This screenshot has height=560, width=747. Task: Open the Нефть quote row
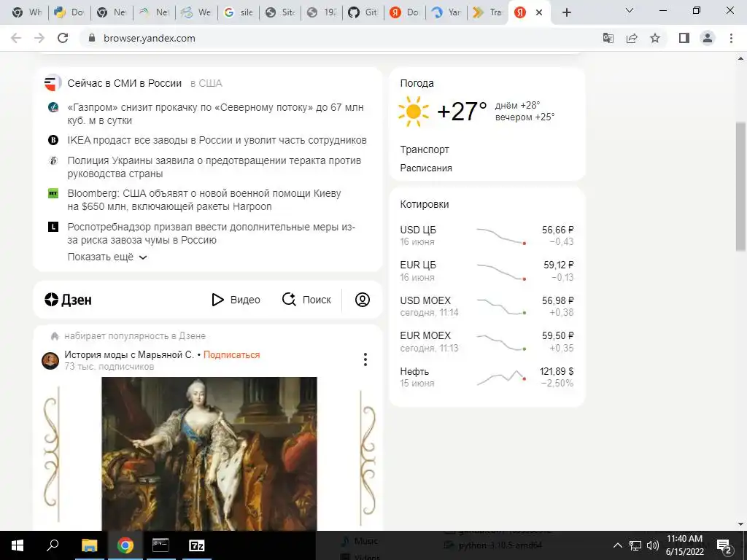coord(487,377)
